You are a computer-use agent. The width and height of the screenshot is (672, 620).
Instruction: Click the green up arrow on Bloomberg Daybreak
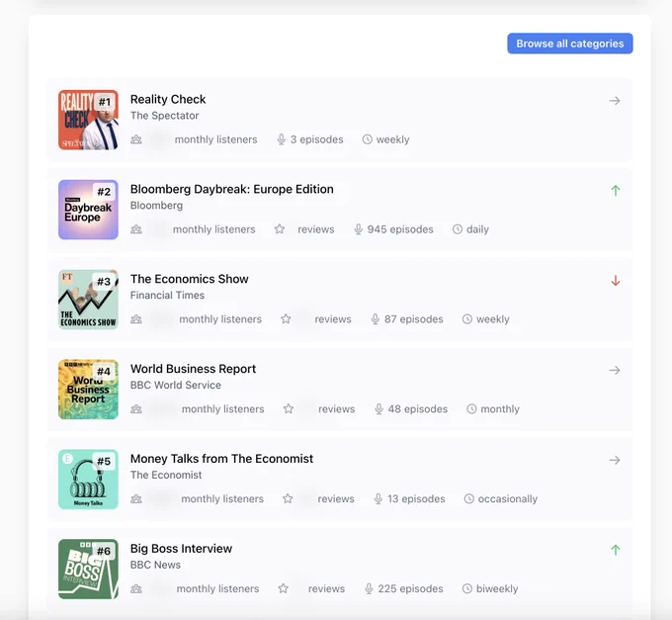pyautogui.click(x=616, y=191)
